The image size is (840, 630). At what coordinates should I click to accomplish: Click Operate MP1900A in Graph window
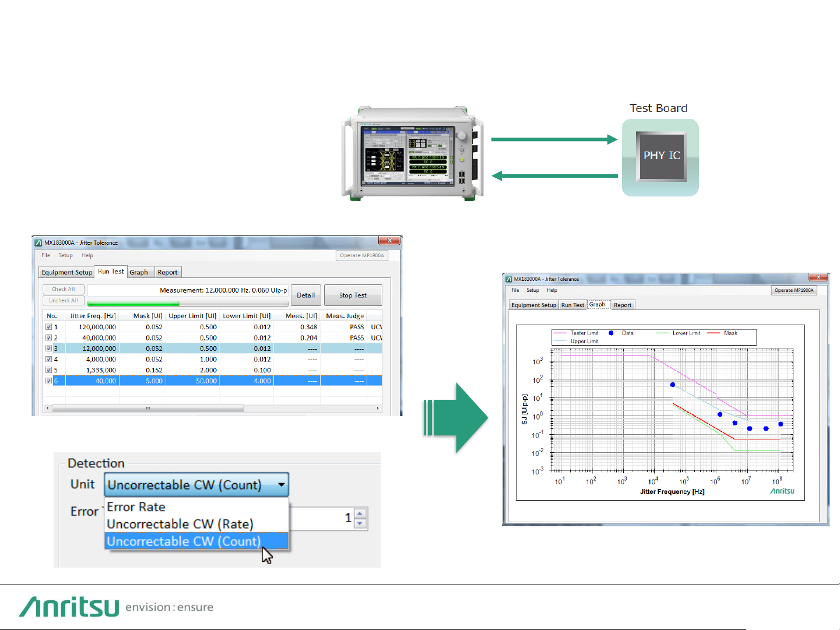pos(794,290)
